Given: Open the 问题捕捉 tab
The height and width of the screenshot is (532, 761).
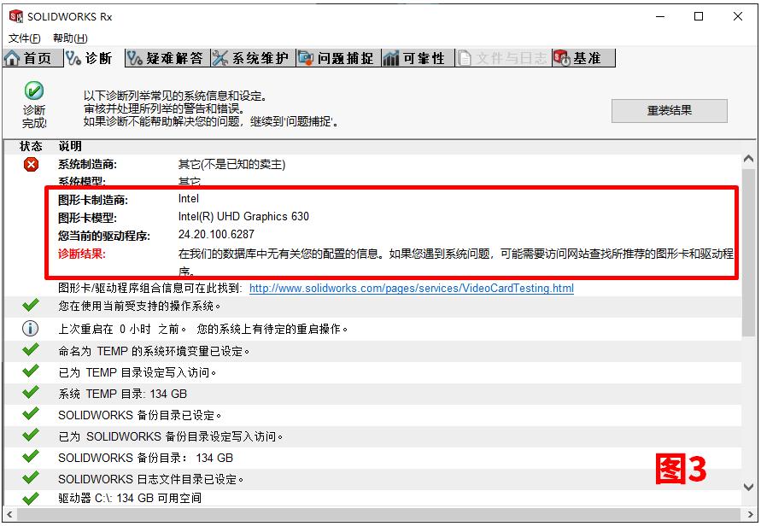Looking at the screenshot, I should (339, 58).
